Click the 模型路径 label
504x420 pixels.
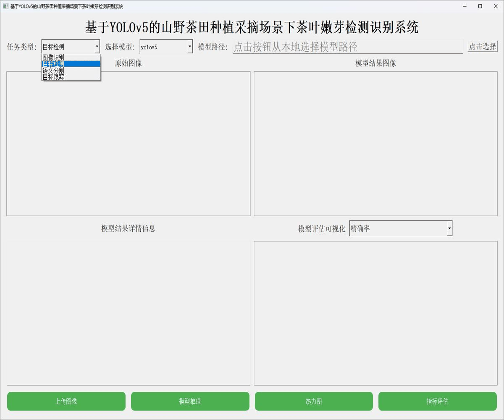pos(213,47)
